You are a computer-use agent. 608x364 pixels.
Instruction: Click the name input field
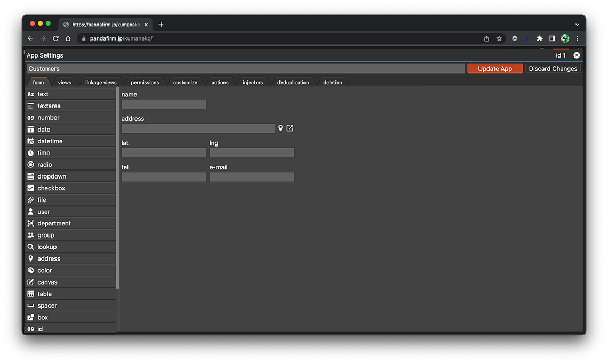[164, 104]
